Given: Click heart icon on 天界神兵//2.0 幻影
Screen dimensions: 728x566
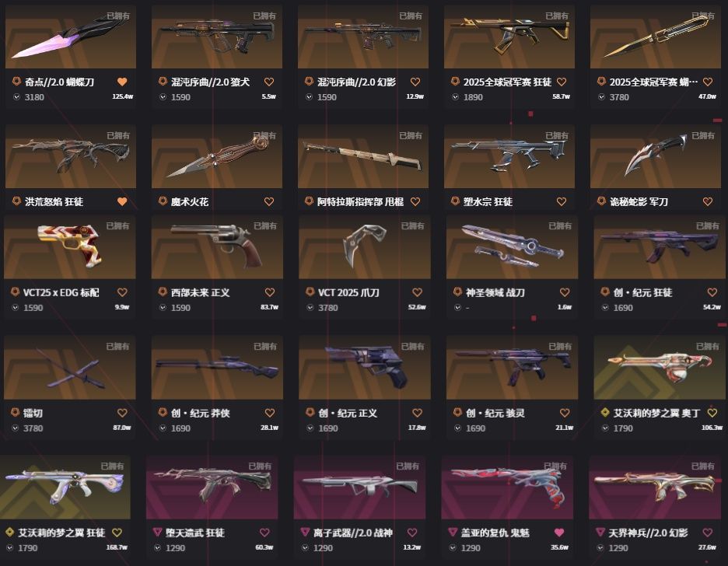Looking at the screenshot, I should (708, 532).
